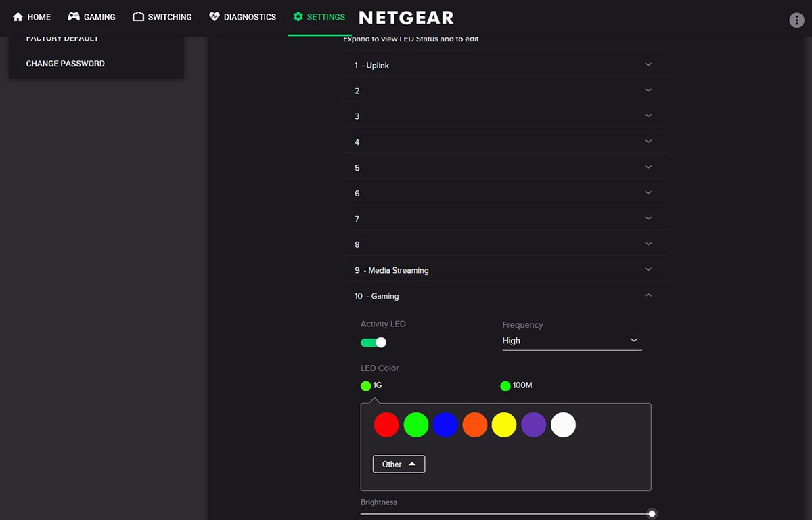
Task: Click the Home house icon
Action: point(18,17)
